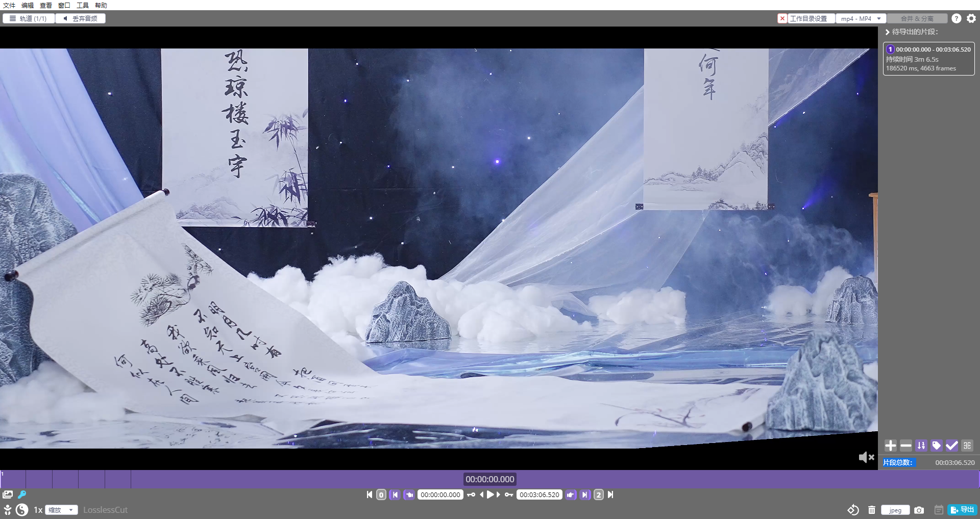Add a new segment with plus icon
Viewport: 980px width, 519px height.
click(x=891, y=446)
